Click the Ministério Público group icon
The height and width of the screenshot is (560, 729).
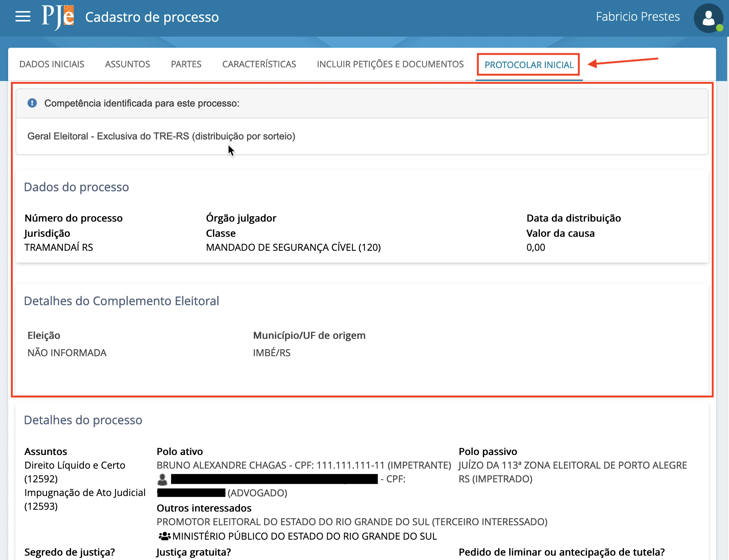click(x=164, y=536)
